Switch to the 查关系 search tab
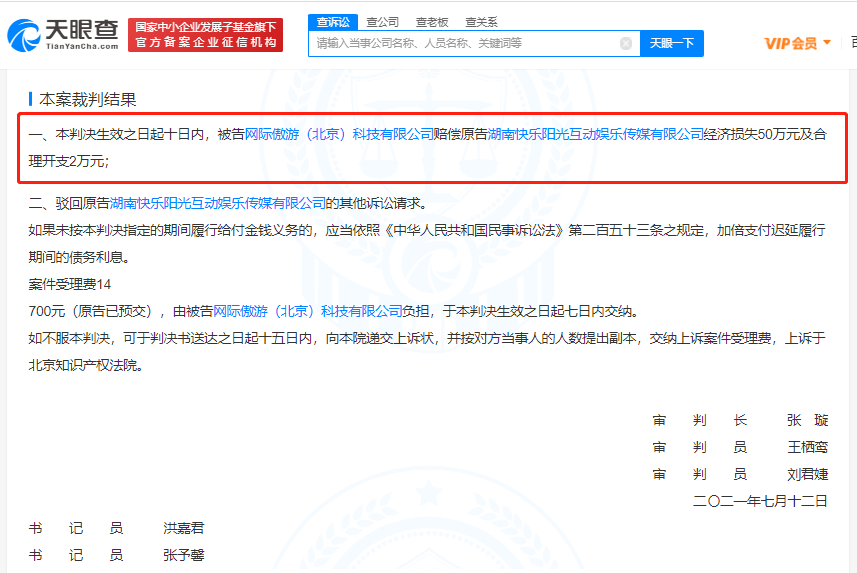Screen dimensions: 857x573 (x=481, y=22)
